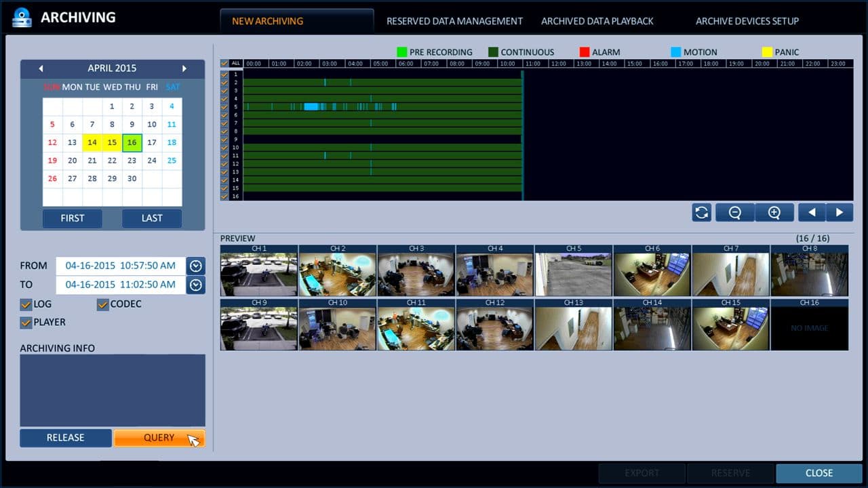The width and height of the screenshot is (868, 488).
Task: Open the CH 8 preview thumbnail
Action: (810, 270)
